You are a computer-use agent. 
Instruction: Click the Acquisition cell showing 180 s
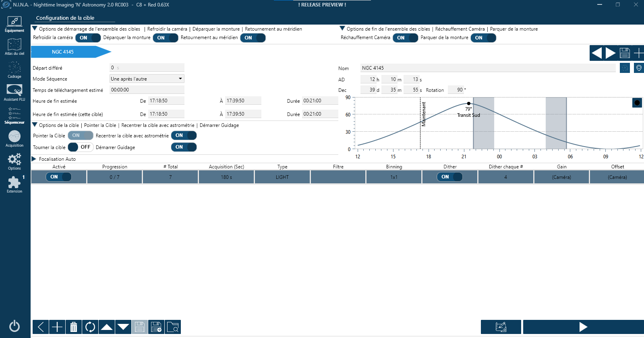tap(226, 177)
